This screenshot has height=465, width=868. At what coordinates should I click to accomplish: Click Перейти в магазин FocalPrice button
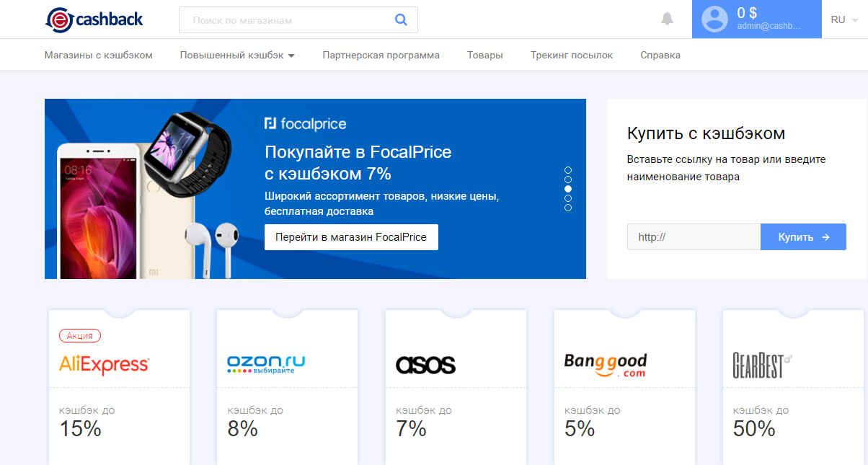(351, 237)
